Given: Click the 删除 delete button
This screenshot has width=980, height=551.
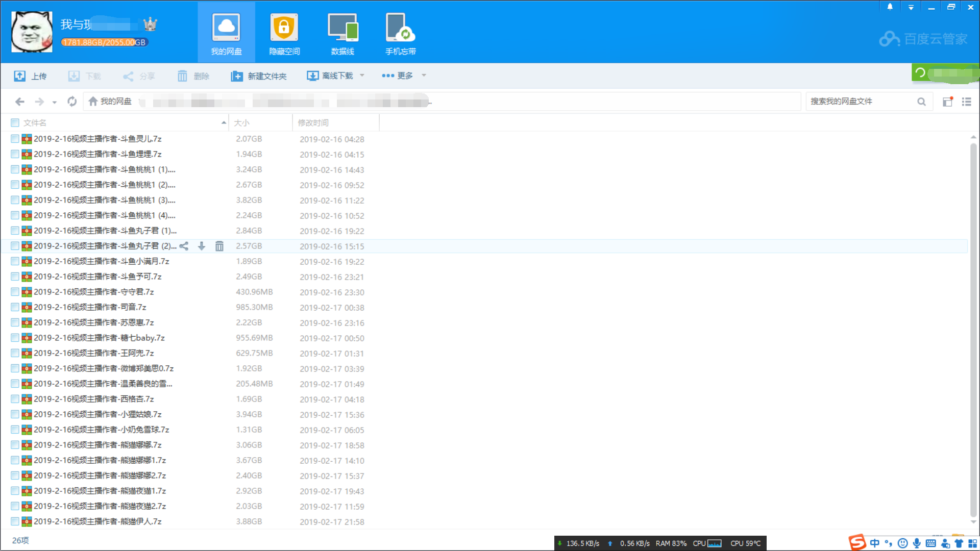Looking at the screenshot, I should (x=193, y=76).
